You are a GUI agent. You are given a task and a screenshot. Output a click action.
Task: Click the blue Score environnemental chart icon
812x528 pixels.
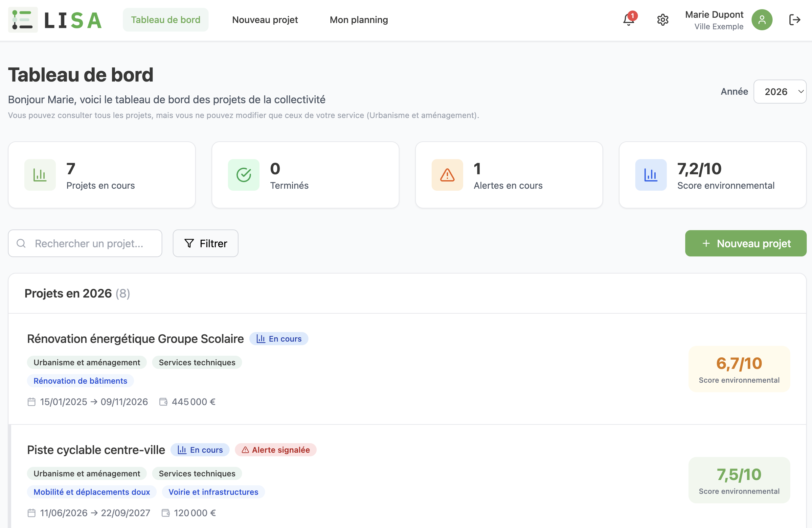(651, 175)
